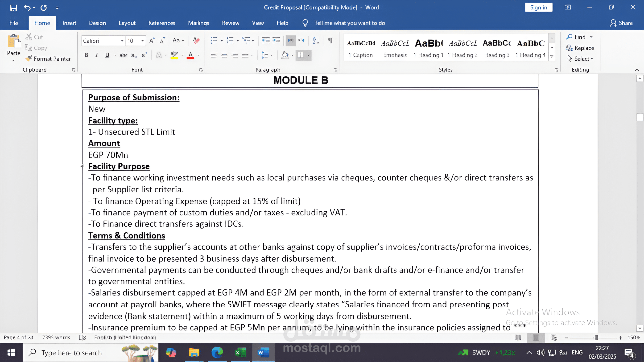Open Microsoft Edge from the taskbar
Screen dimensions: 644x362
coord(217,353)
